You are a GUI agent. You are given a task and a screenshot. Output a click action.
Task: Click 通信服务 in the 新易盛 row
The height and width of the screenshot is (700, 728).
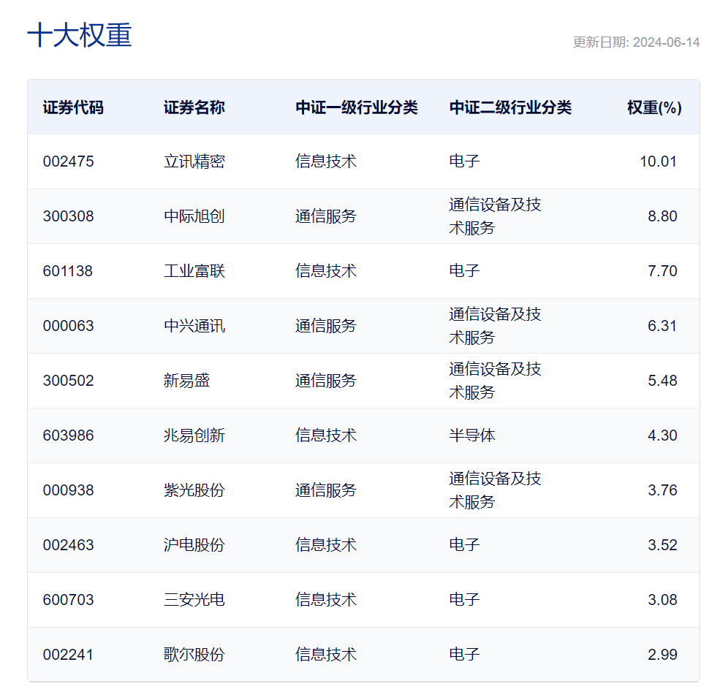326,381
